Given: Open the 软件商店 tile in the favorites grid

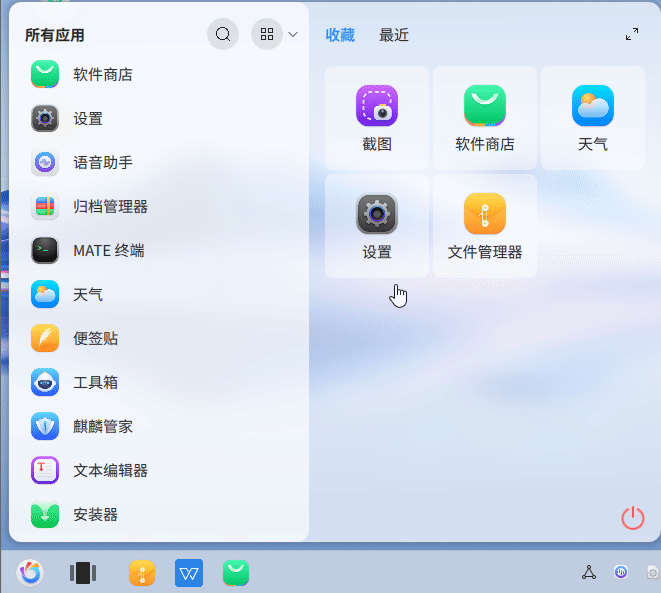Looking at the screenshot, I should coord(485,118).
